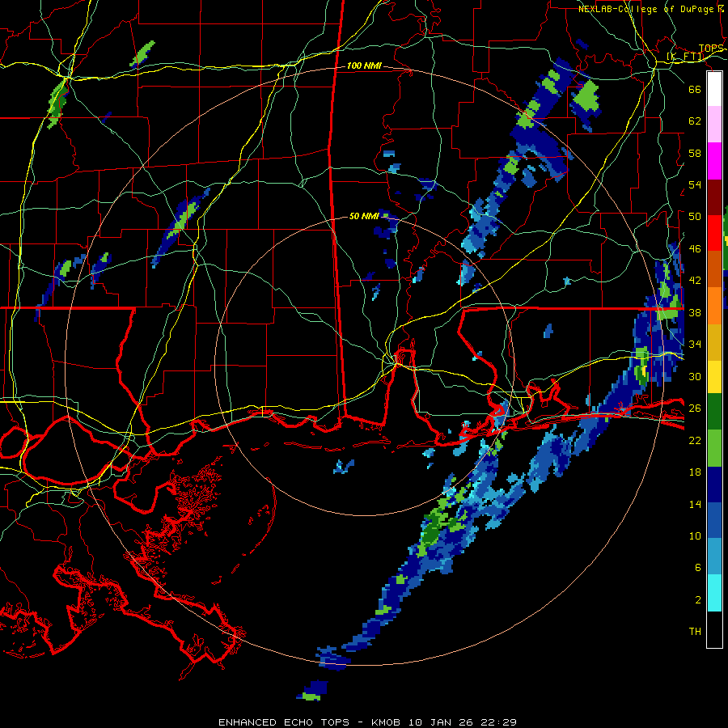728x728 pixels.
Task: Click the (K FT) units label
Action: click(x=686, y=57)
